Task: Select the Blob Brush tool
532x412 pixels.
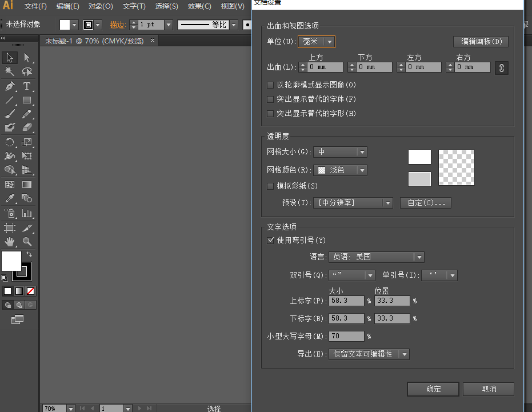Action: [10, 127]
